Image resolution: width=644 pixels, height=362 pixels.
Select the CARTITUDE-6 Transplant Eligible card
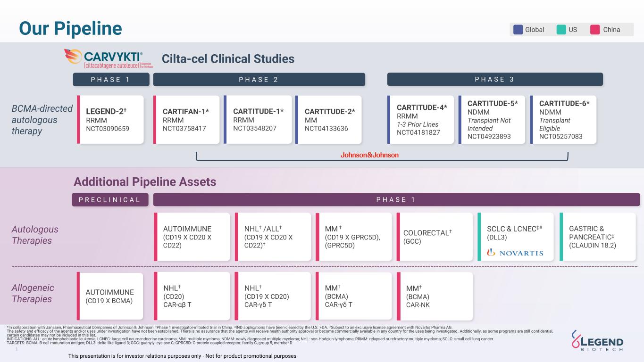pyautogui.click(x=563, y=120)
